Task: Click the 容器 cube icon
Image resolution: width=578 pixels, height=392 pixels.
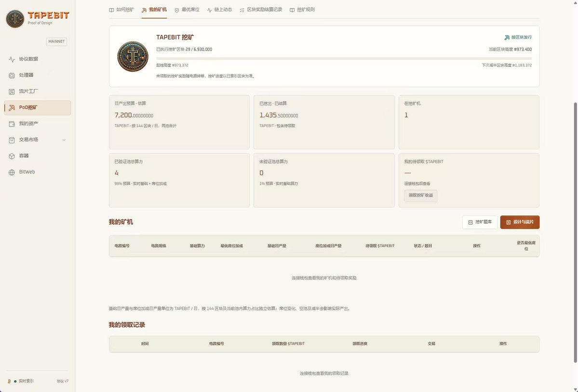Action: (x=12, y=156)
